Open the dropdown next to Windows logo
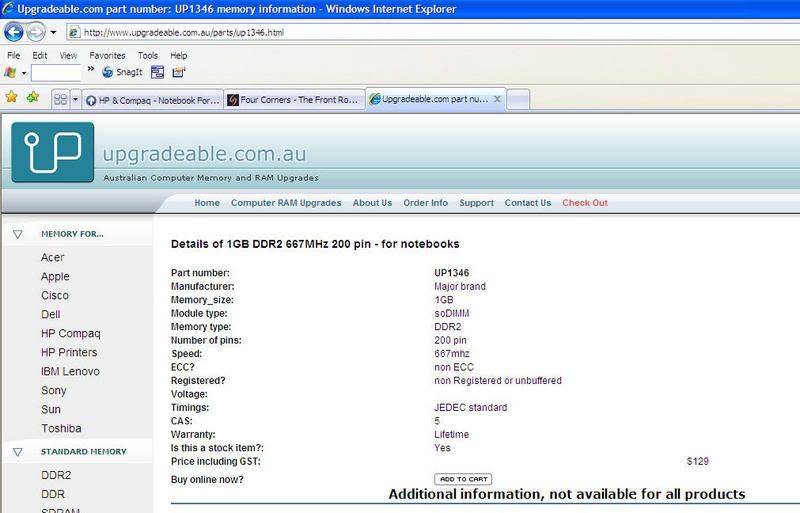Screen dimensions: 800x513 point(23,73)
